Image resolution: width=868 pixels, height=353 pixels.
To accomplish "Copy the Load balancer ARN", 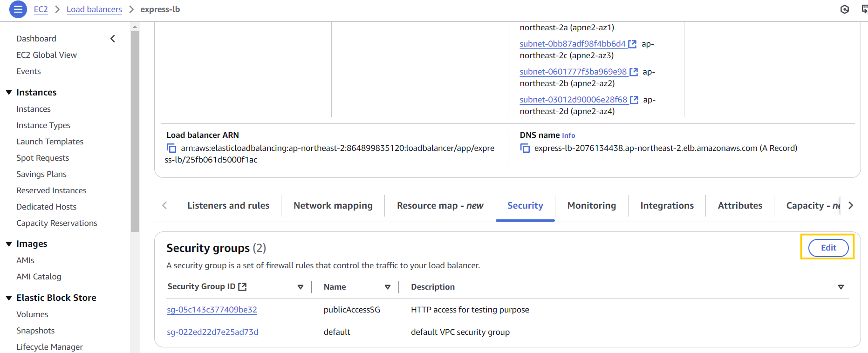I will point(171,149).
